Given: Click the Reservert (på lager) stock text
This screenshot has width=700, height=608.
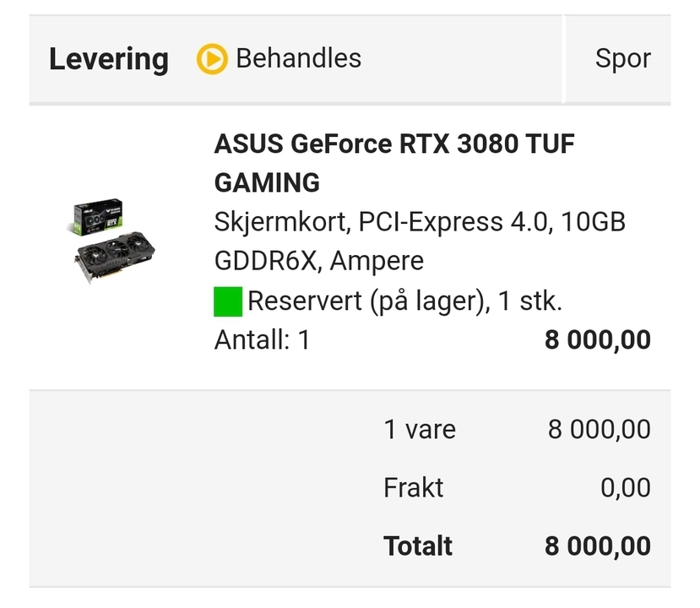Looking at the screenshot, I should (x=404, y=301).
